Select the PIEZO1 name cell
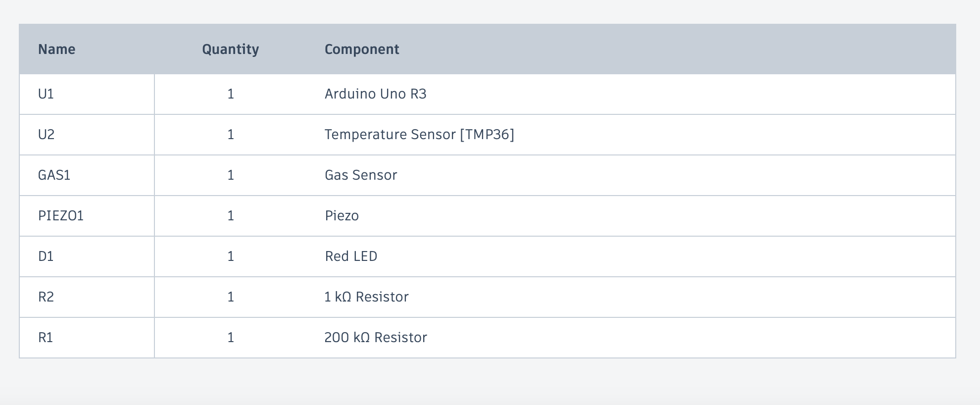The height and width of the screenshot is (405, 980). coord(87,216)
